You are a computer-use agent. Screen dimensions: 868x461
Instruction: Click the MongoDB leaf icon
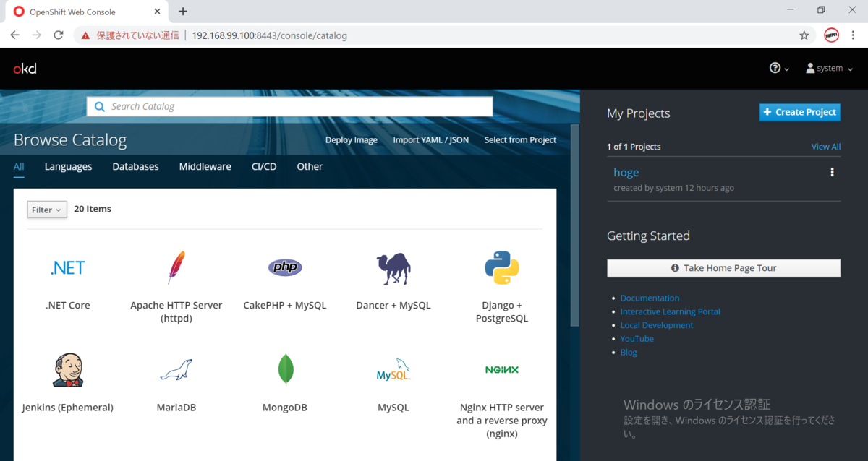point(284,369)
